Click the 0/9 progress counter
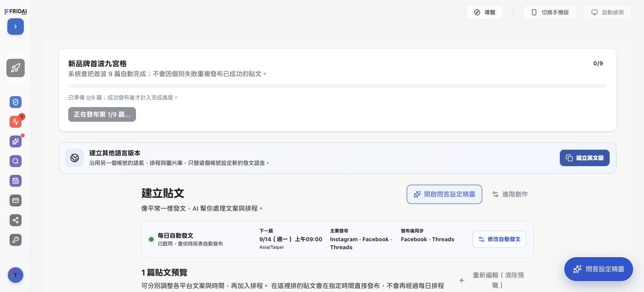This screenshot has width=644, height=292. (x=598, y=64)
